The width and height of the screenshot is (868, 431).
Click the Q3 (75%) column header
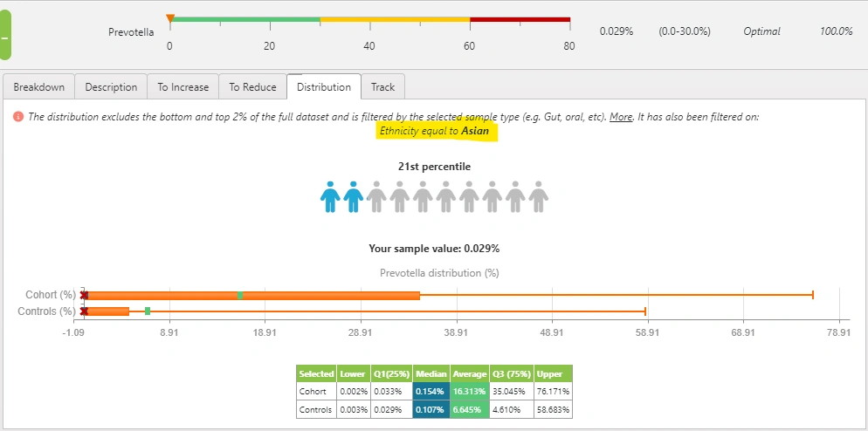[x=511, y=374]
